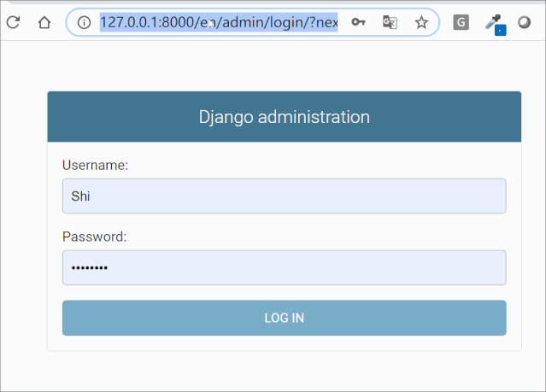This screenshot has width=546, height=392.
Task: Click the translate page icon
Action: click(390, 23)
